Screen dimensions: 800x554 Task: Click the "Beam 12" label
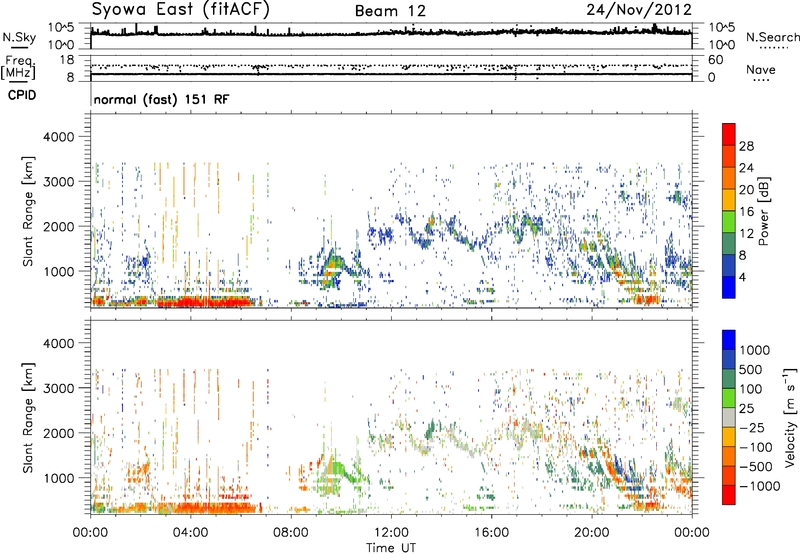[390, 11]
